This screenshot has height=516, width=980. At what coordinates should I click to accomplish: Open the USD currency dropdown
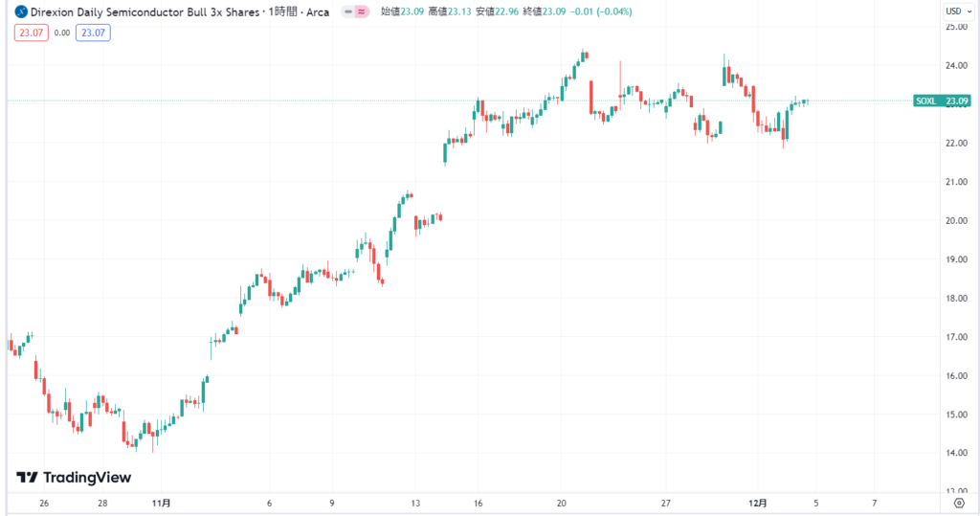pyautogui.click(x=958, y=11)
